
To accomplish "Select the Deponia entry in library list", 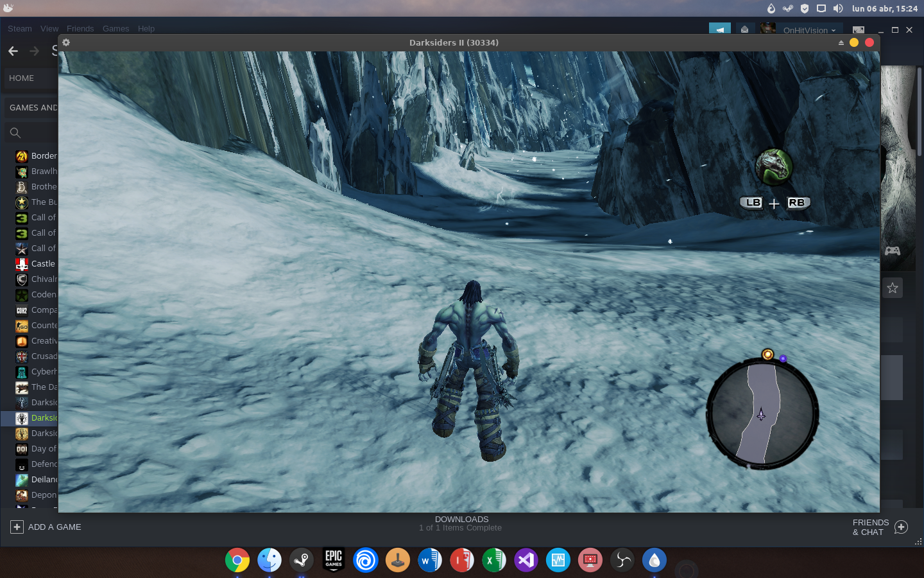I will [x=36, y=495].
